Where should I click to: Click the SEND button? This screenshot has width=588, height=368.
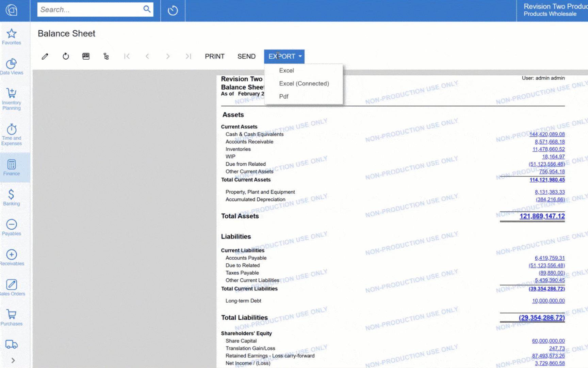tap(246, 57)
